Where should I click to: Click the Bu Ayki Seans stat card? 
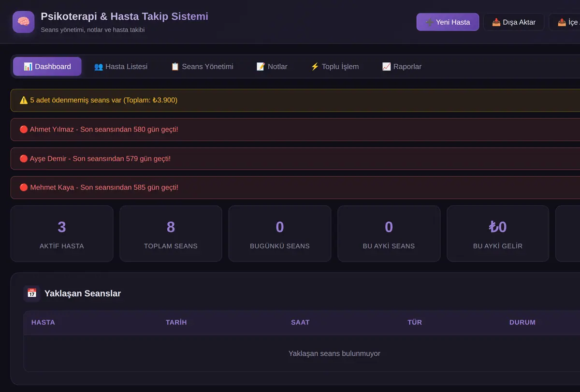coord(389,234)
